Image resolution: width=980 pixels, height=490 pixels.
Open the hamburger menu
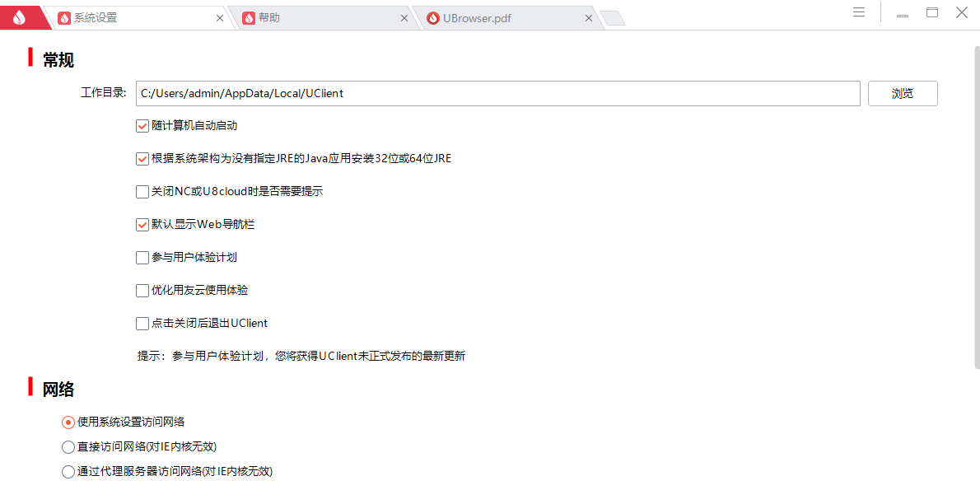[x=859, y=12]
